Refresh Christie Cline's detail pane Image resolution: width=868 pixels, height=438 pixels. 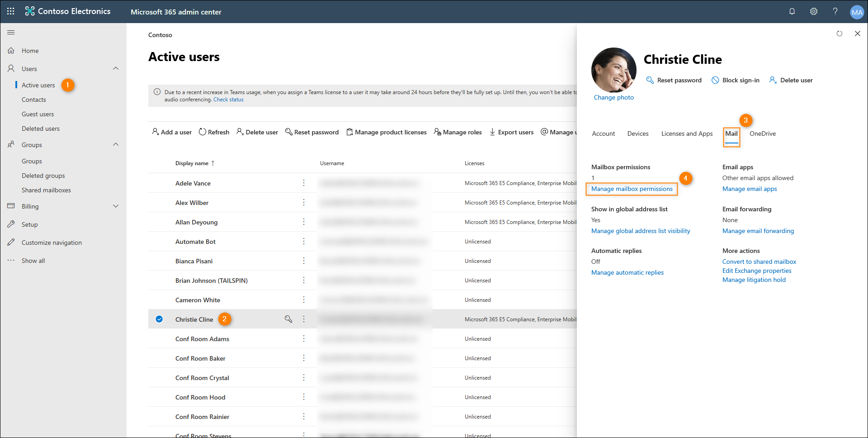840,33
